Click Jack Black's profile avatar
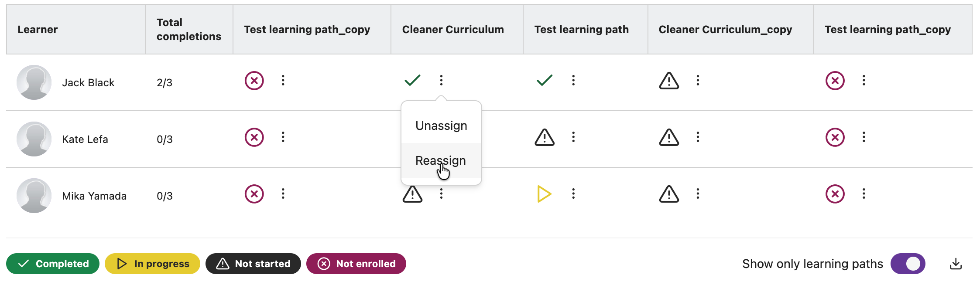The image size is (980, 285). point(34,82)
